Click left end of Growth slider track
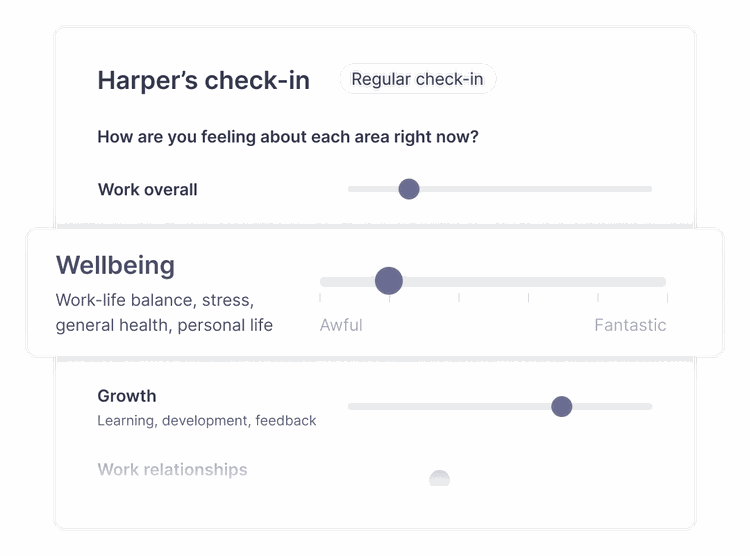 pyautogui.click(x=352, y=406)
